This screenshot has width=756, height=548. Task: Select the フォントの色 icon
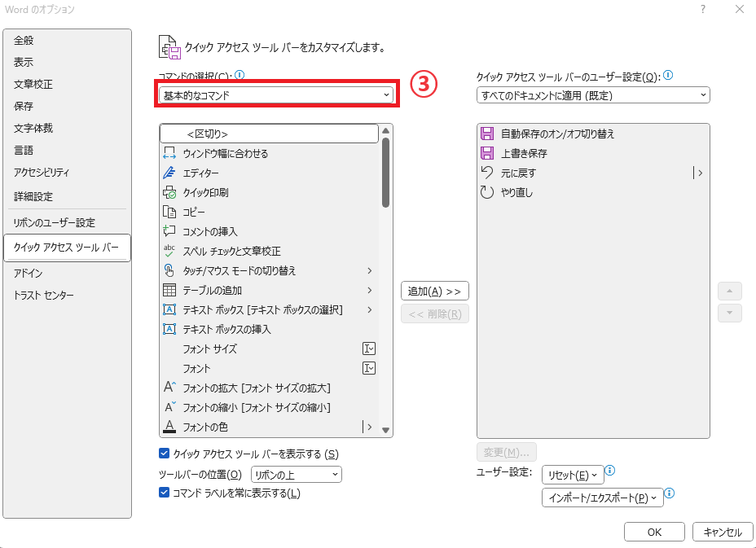[169, 427]
